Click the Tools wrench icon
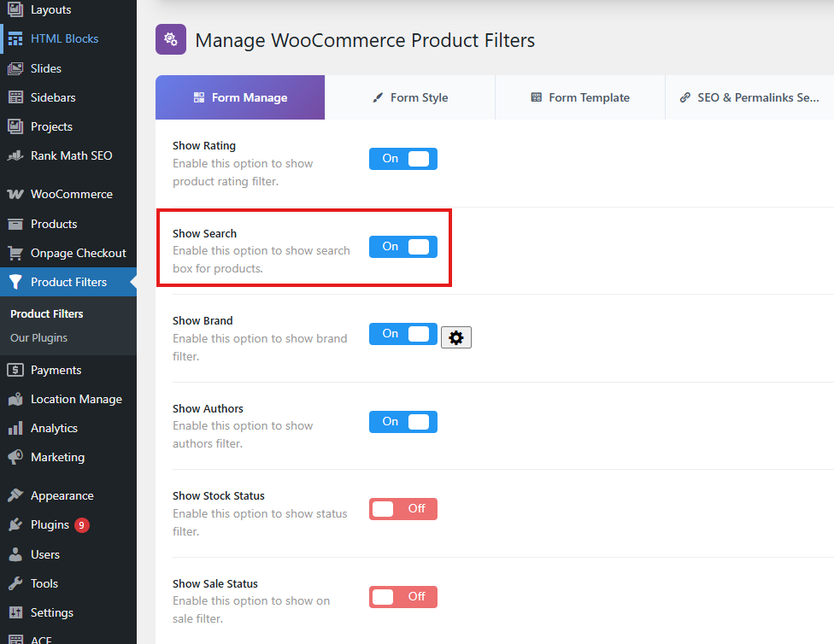The width and height of the screenshot is (834, 644). pyautogui.click(x=15, y=583)
